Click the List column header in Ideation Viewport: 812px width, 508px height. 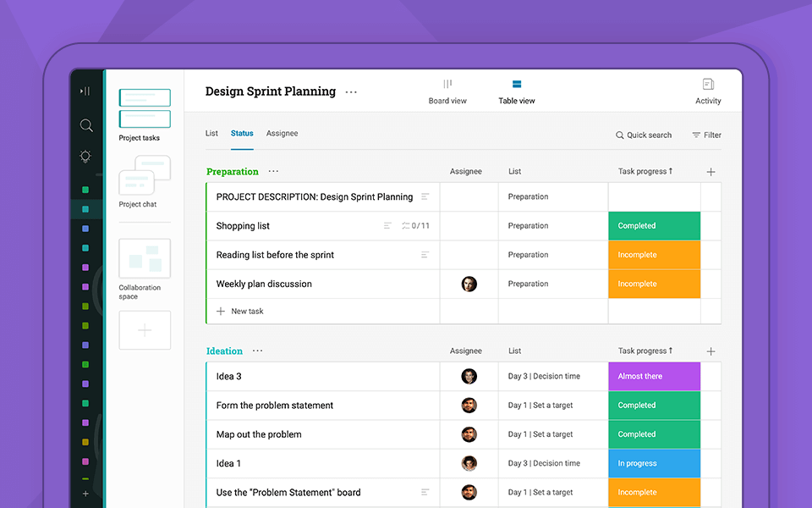point(514,351)
